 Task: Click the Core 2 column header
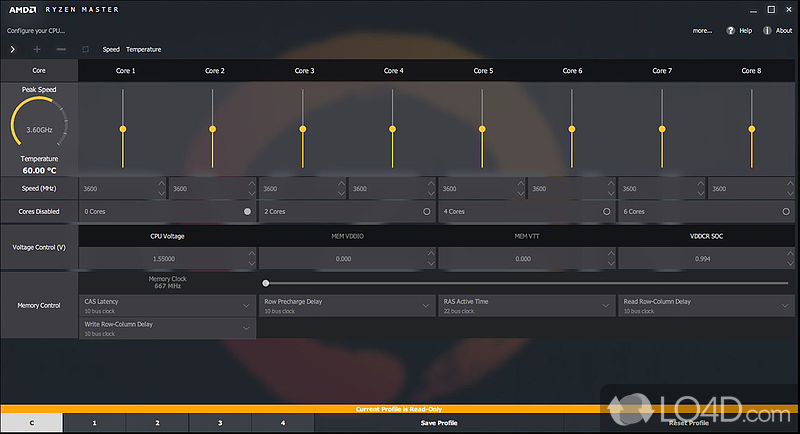215,71
